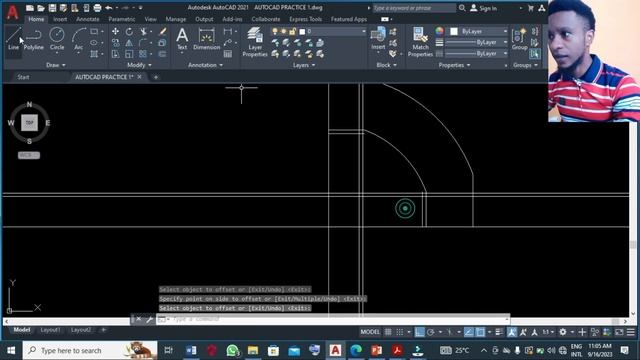Viewport: 640px width, 360px height.
Task: Click the Erase tool icon
Action: coord(162,31)
